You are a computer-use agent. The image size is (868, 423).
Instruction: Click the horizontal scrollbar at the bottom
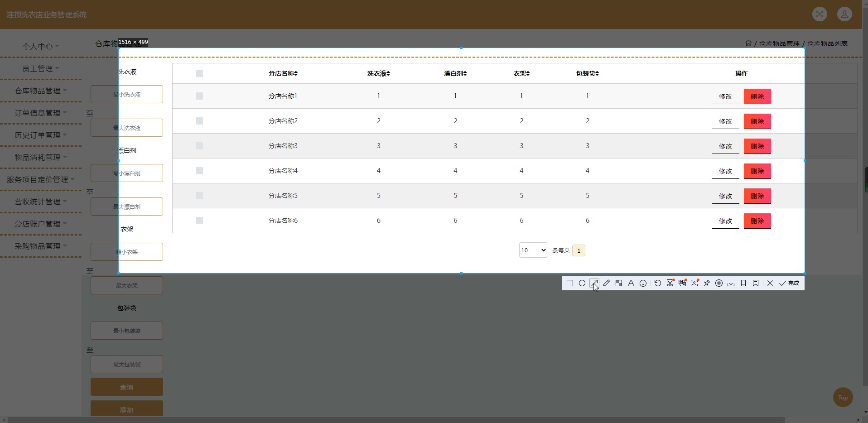click(x=396, y=420)
